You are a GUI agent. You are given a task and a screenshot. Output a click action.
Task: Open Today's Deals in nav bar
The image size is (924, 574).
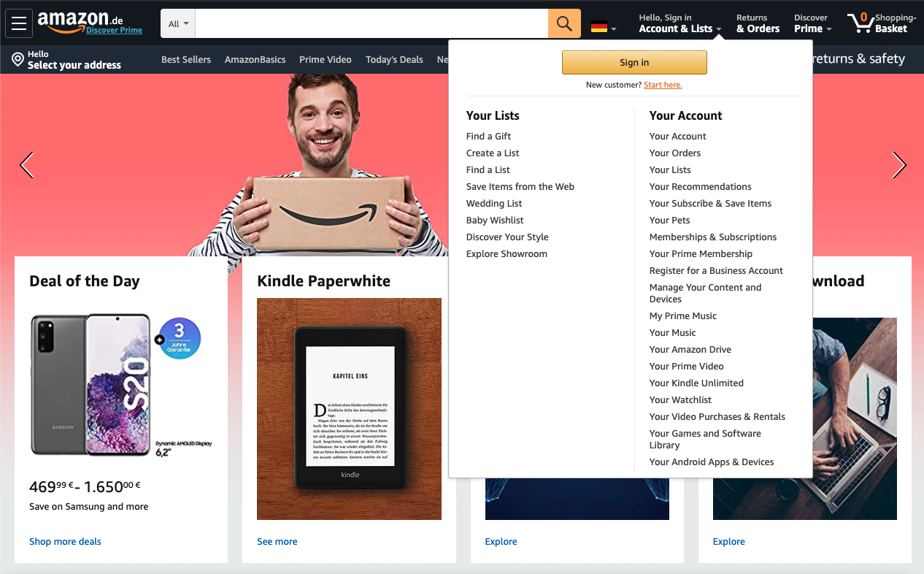(394, 59)
